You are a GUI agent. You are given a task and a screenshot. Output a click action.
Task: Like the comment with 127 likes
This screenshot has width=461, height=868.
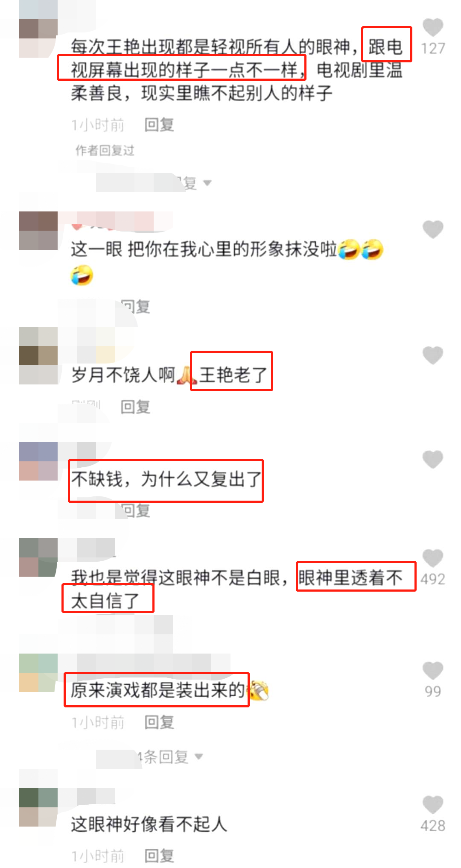[x=433, y=27]
